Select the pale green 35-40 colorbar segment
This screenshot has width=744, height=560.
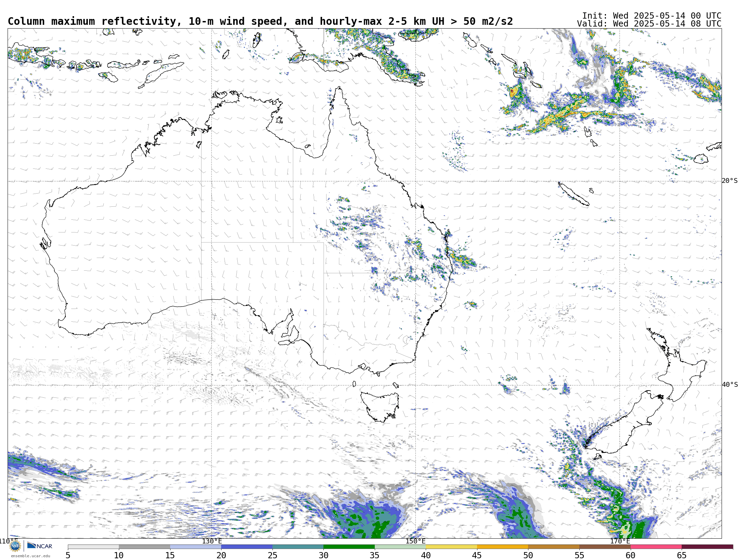coord(400,547)
